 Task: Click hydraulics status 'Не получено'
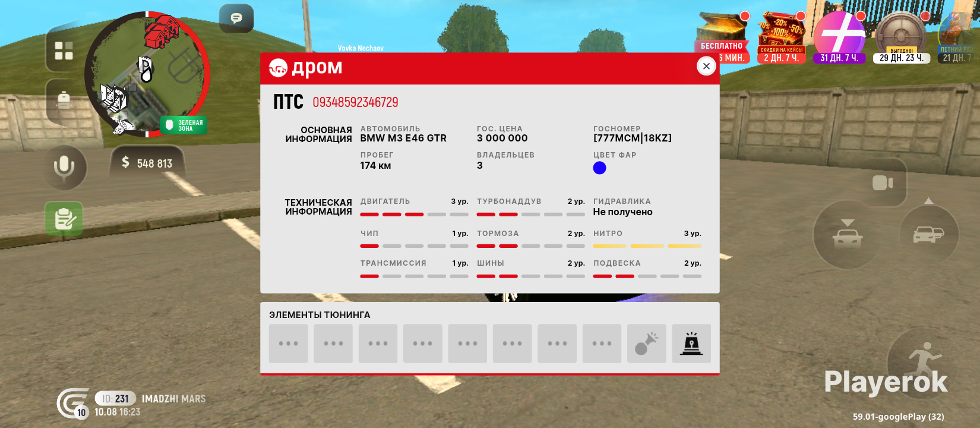coord(622,212)
